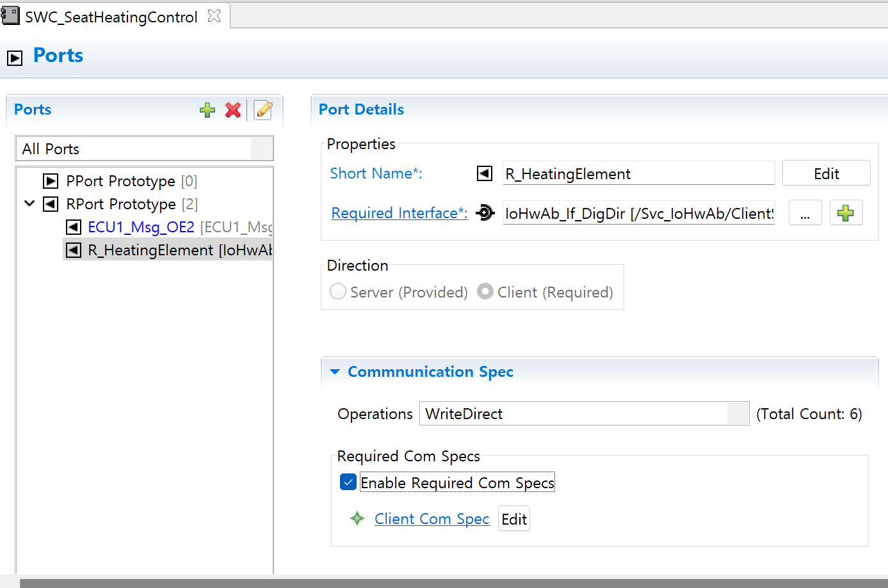
Task: Click the SWC component tab icon
Action: pyautogui.click(x=10, y=15)
